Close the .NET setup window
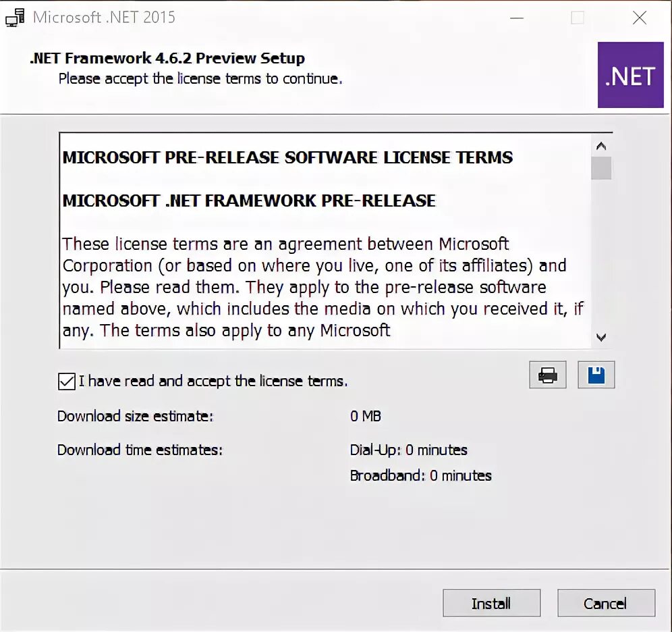This screenshot has height=632, width=672. click(640, 18)
